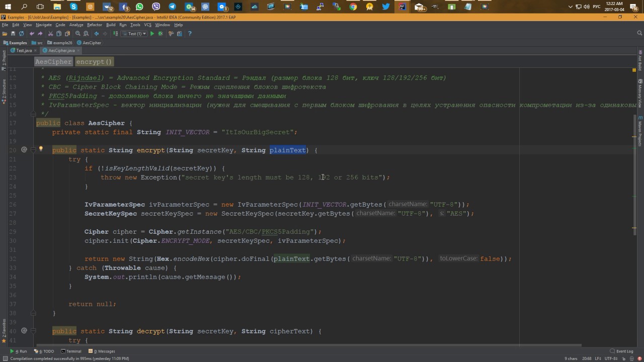The width and height of the screenshot is (644, 362).
Task: Open the Terminal tool window
Action: click(71, 351)
